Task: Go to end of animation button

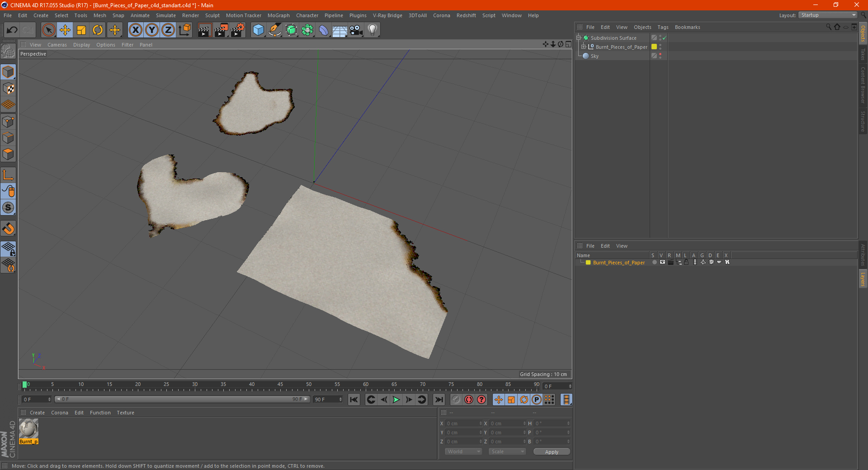Action: coord(439,399)
